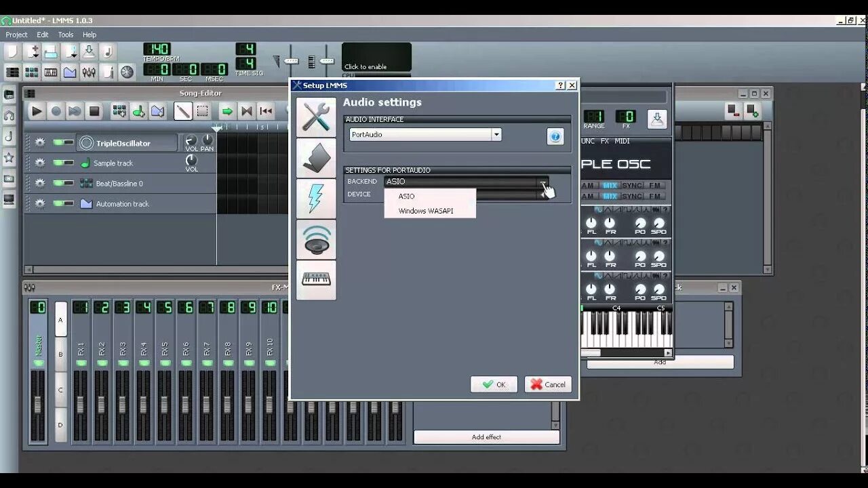Select FM modulation in second oscillator row
This screenshot has height=488, width=868.
point(655,197)
